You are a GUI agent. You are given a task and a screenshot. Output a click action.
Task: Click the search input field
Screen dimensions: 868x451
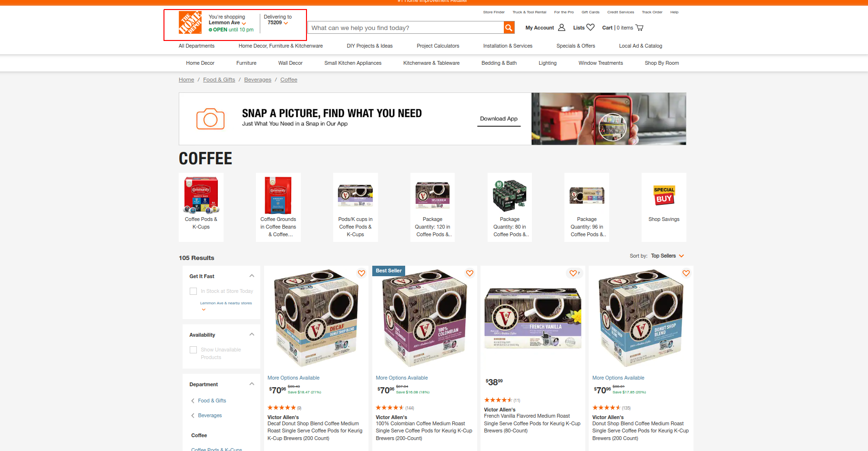[405, 28]
